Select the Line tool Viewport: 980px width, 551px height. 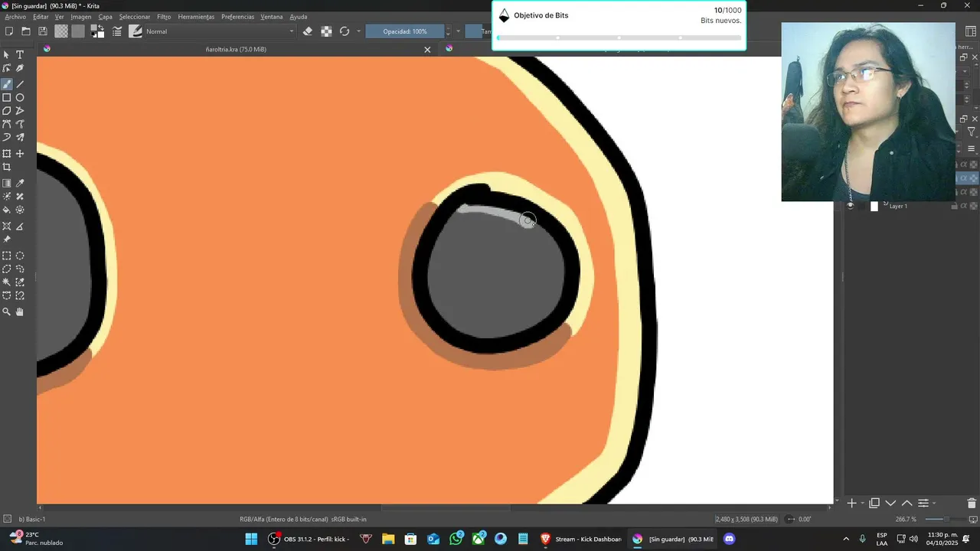[x=20, y=84]
